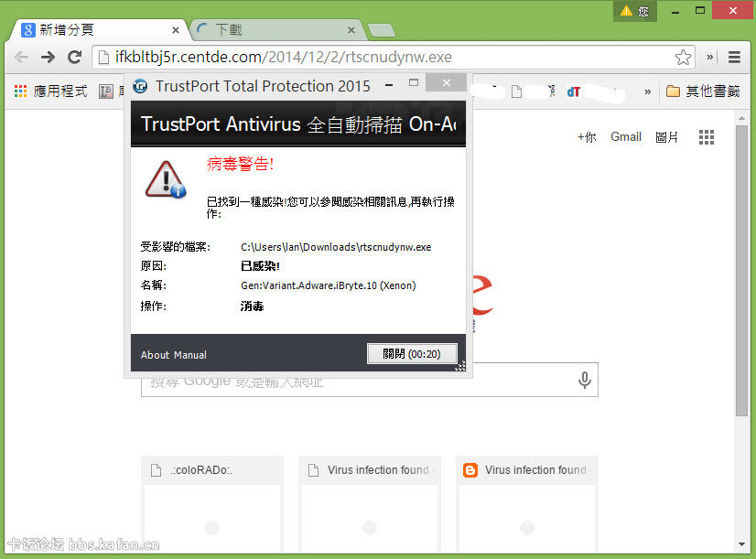The image size is (756, 559).
Task: Open the Chrome hamburger menu
Action: pyautogui.click(x=734, y=58)
